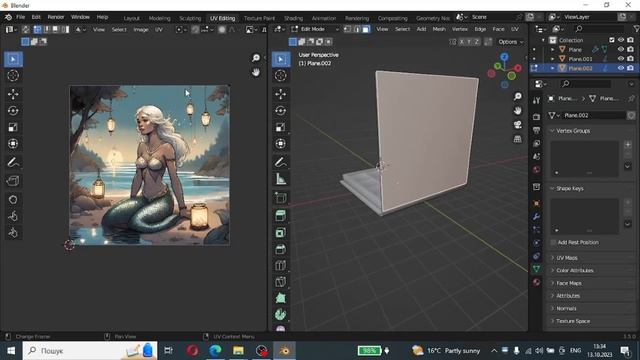640x360 pixels.
Task: Click the Plane.002 mesh name field
Action: 594,116
